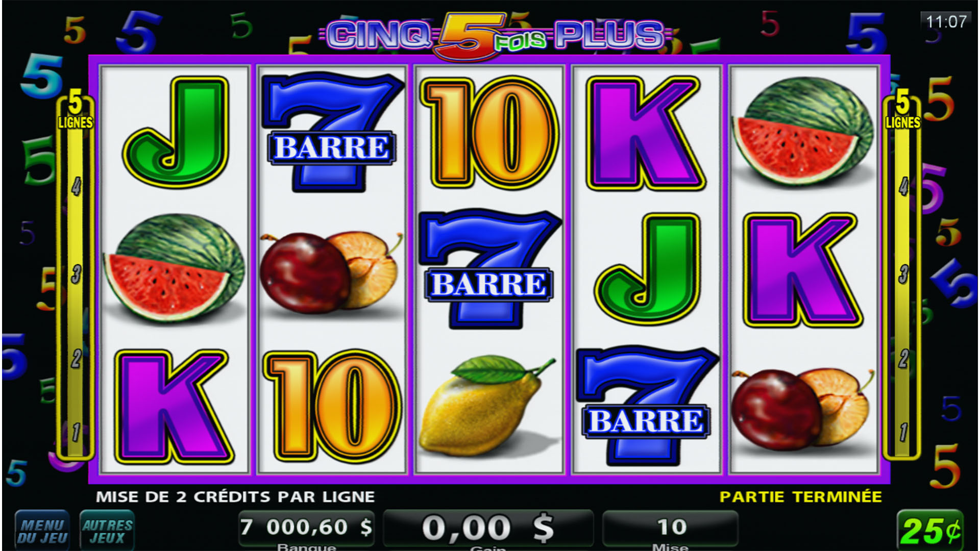Screen dimensions: 980x551
Task: Click the Gain amount display
Action: pos(488,528)
